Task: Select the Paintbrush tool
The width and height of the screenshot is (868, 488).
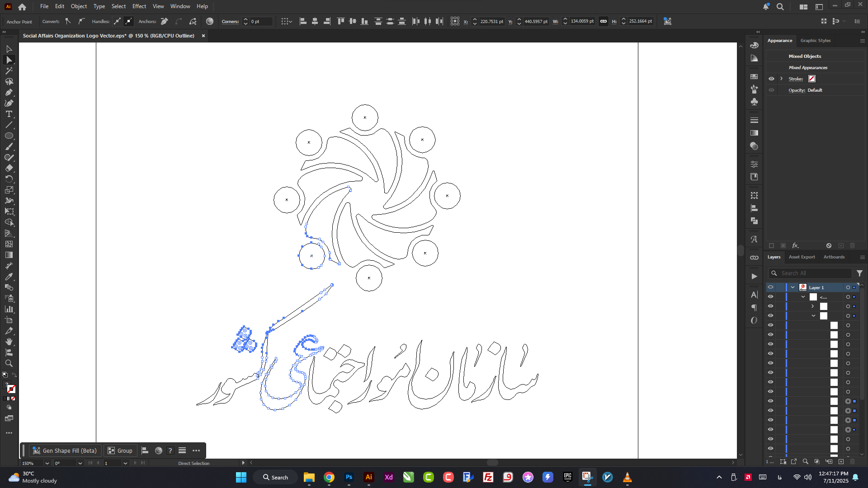Action: click(9, 146)
